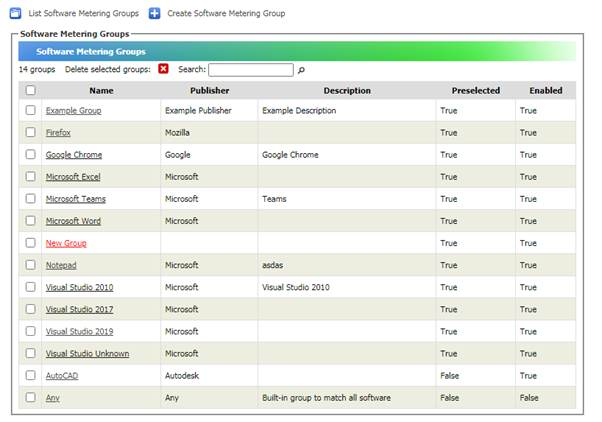This screenshot has height=422, width=602.
Task: Open List Software Metering Groups link
Action: pyautogui.click(x=84, y=13)
